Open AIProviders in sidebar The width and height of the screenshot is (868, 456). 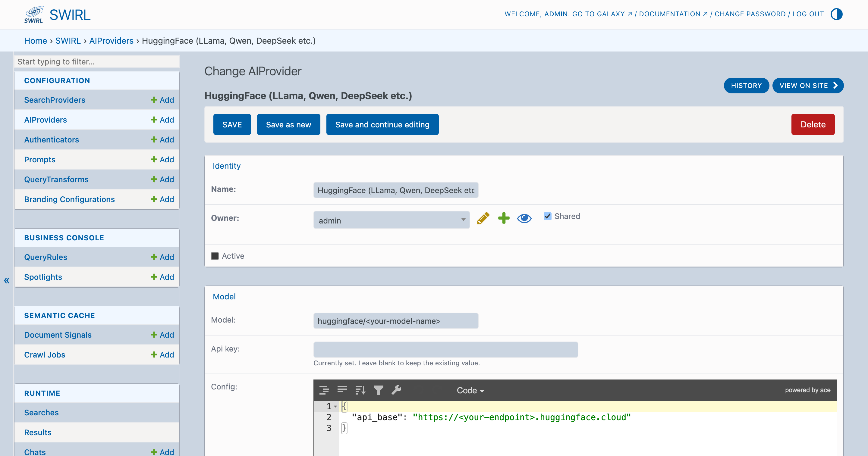(46, 120)
